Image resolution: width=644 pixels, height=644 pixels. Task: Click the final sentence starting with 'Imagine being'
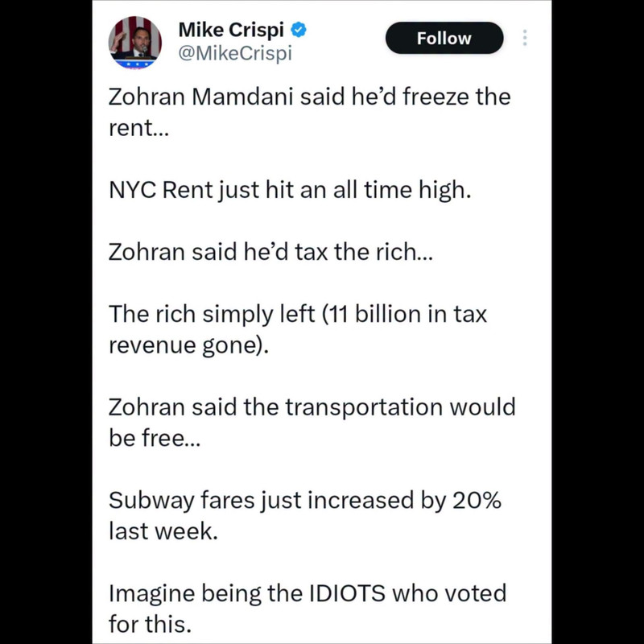(308, 609)
